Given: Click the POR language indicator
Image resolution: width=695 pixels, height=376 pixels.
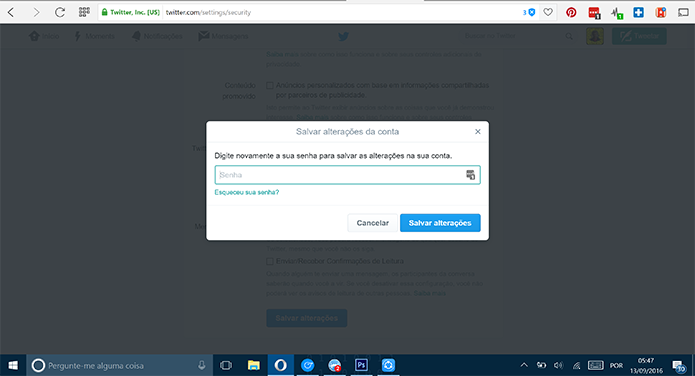Looking at the screenshot, I should (x=616, y=365).
